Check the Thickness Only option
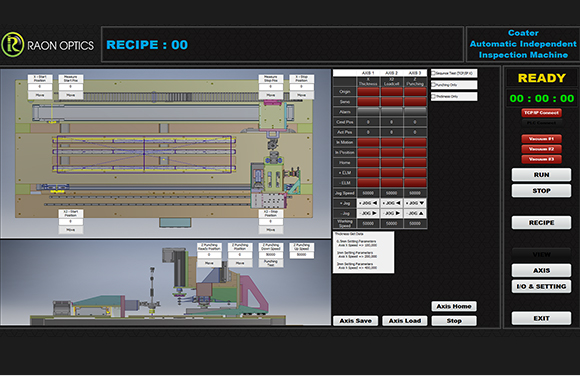 (x=434, y=97)
